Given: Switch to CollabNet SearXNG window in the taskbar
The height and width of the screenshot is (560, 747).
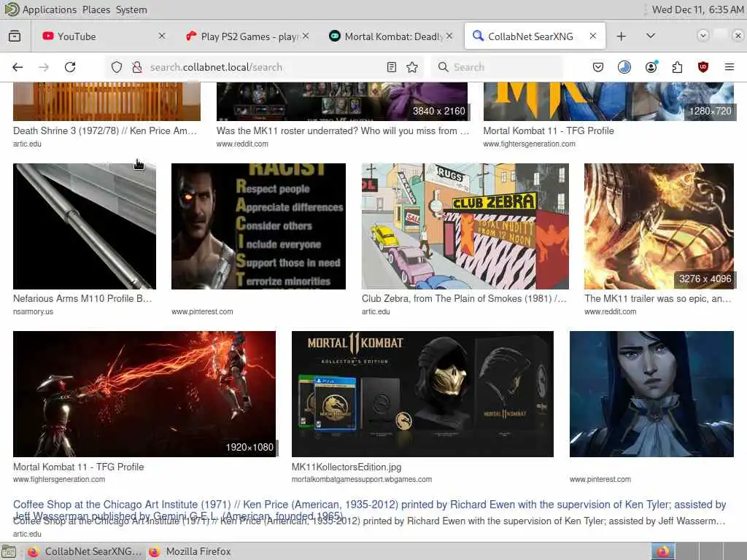Looking at the screenshot, I should 84,551.
